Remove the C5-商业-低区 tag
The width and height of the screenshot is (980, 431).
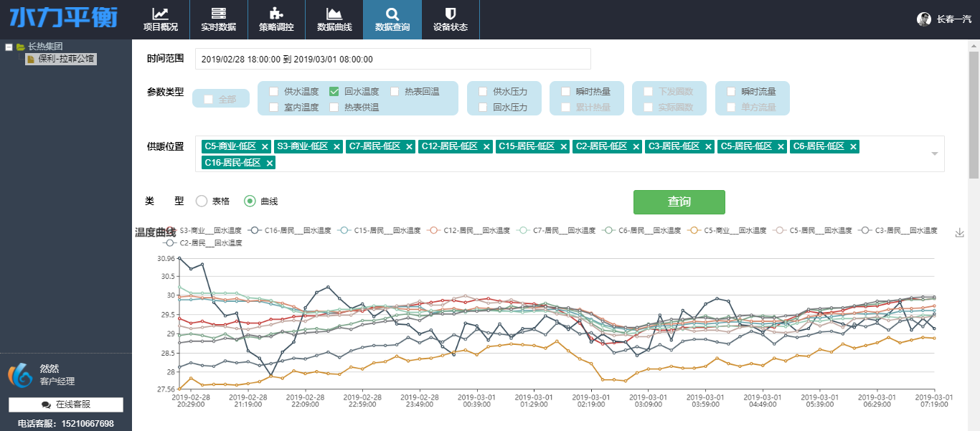pos(265,146)
